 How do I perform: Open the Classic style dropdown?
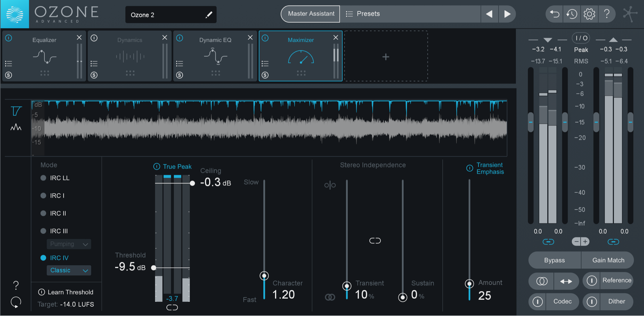tap(69, 270)
